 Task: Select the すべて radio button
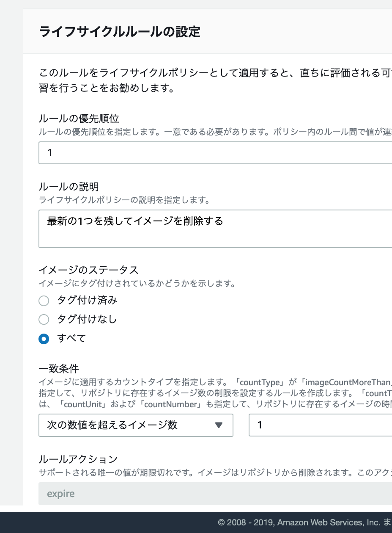44,339
